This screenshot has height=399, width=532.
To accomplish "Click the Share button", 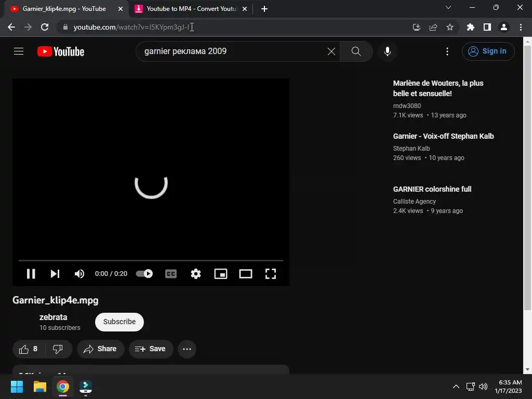I will coord(100,349).
